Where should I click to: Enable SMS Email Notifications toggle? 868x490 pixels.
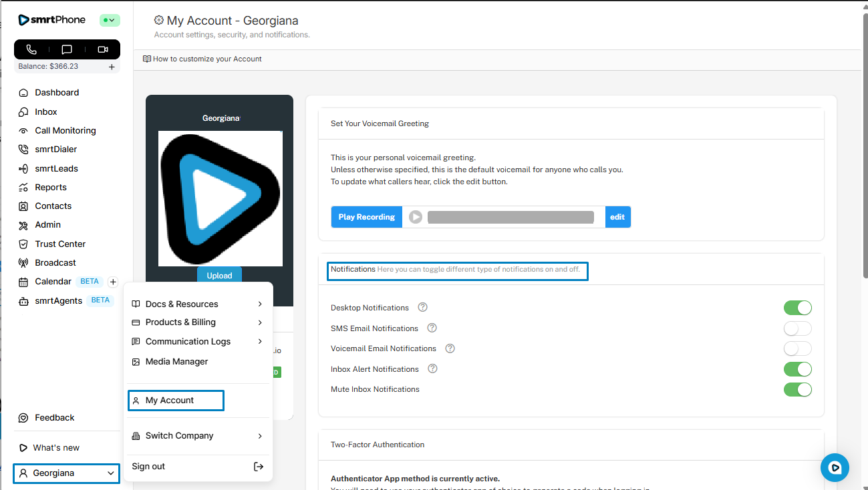point(797,328)
